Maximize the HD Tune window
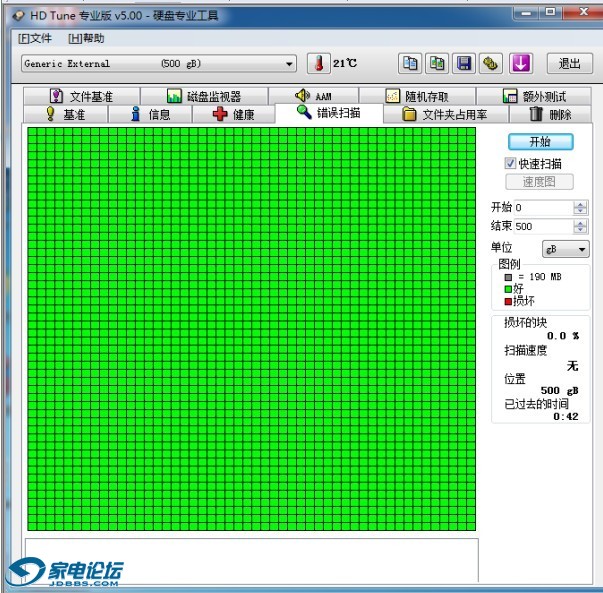Viewport: 603px width, 593px height. [x=550, y=12]
